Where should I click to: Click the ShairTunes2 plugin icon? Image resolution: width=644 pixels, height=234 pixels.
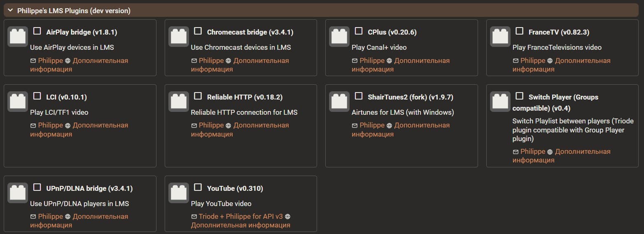[339, 102]
